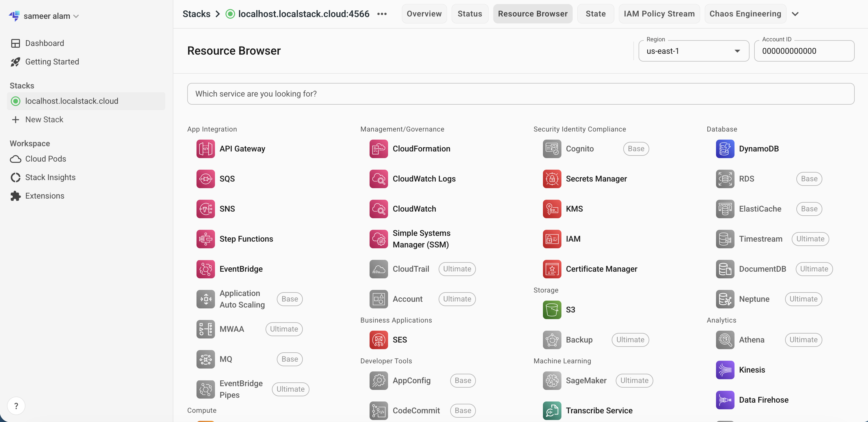The image size is (868, 422).
Task: Click the SQS service icon
Action: [x=205, y=179]
